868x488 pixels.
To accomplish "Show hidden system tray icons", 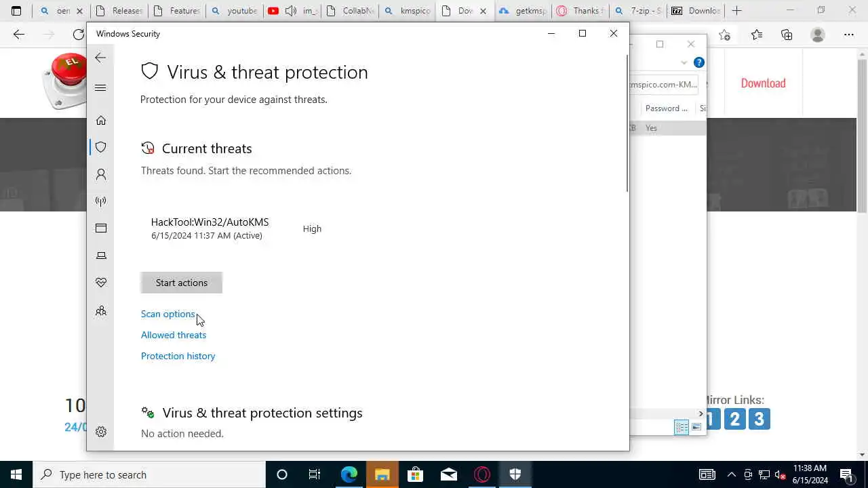I will [732, 474].
